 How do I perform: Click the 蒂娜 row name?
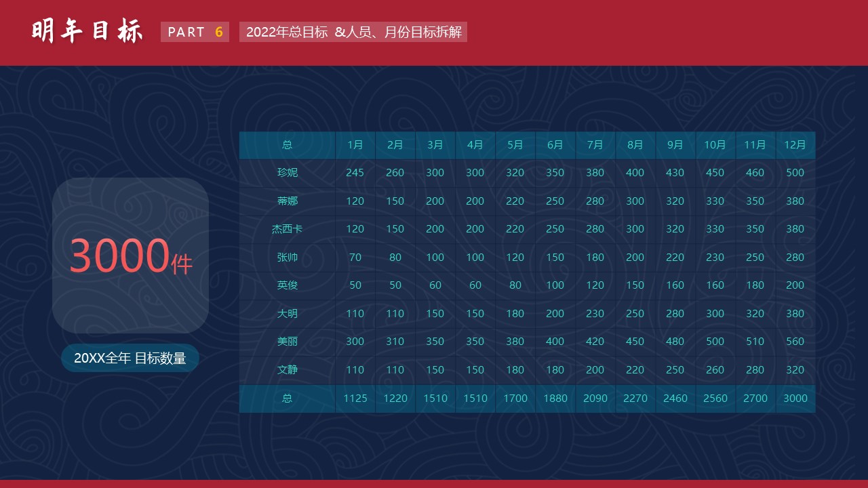pos(288,201)
